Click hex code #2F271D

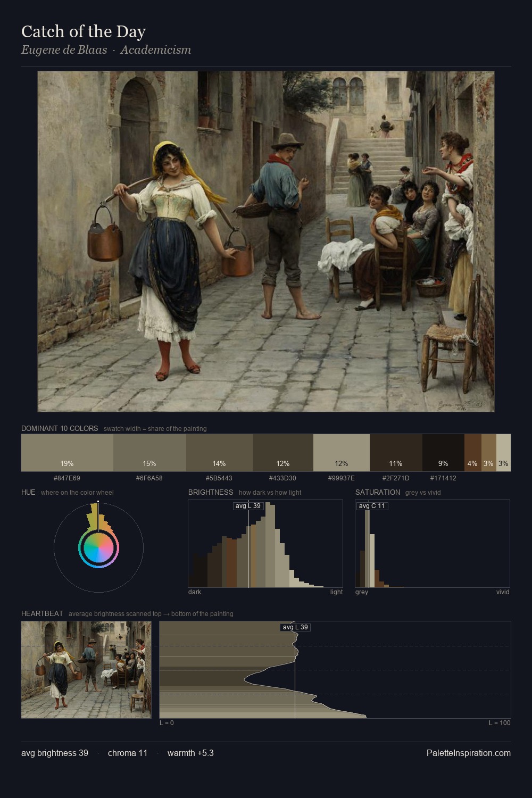tap(396, 478)
